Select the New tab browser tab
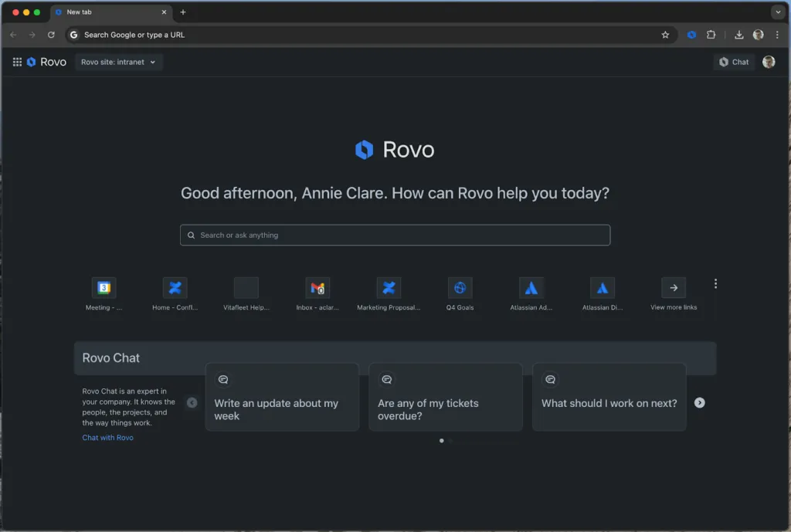This screenshot has width=791, height=532. (x=108, y=12)
